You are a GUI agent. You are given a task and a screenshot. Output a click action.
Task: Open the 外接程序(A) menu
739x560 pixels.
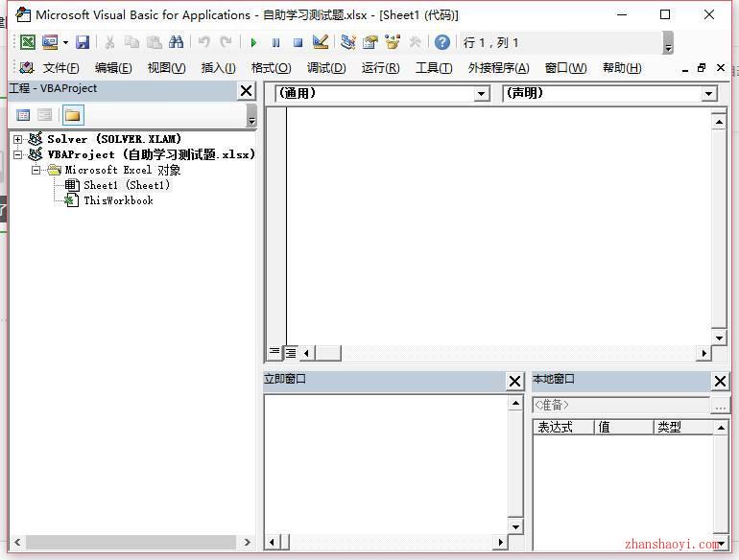(x=499, y=68)
